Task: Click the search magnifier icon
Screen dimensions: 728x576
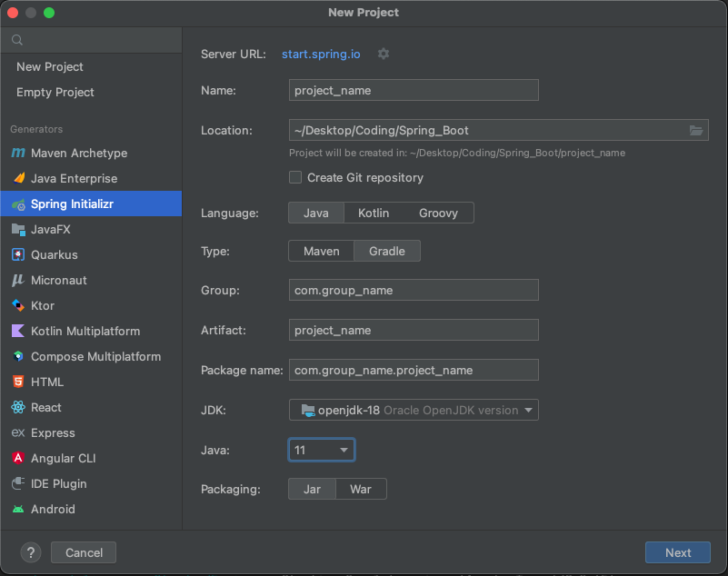Action: coord(17,40)
